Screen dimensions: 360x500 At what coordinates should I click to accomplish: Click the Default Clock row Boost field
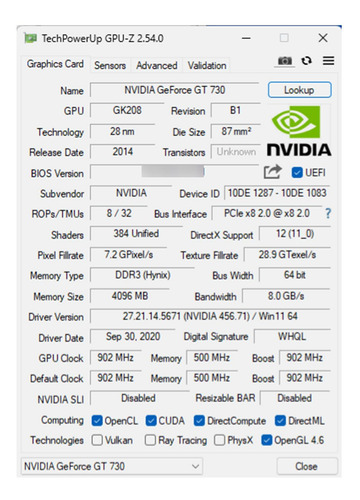click(x=305, y=378)
